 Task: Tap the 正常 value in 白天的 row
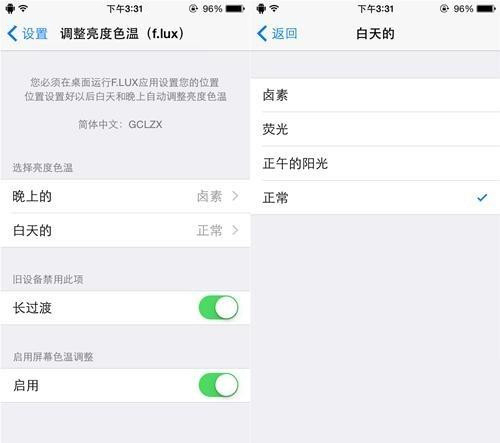(x=209, y=230)
